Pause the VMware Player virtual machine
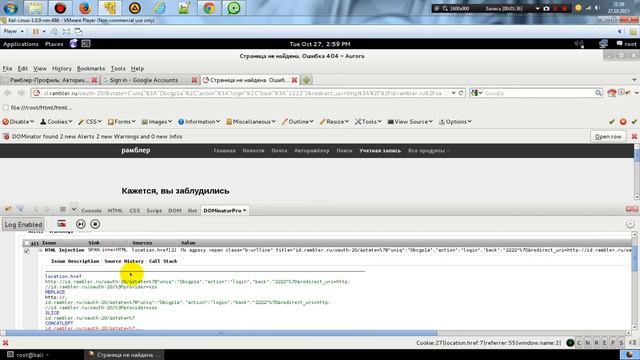The image size is (640, 360). click(36, 31)
